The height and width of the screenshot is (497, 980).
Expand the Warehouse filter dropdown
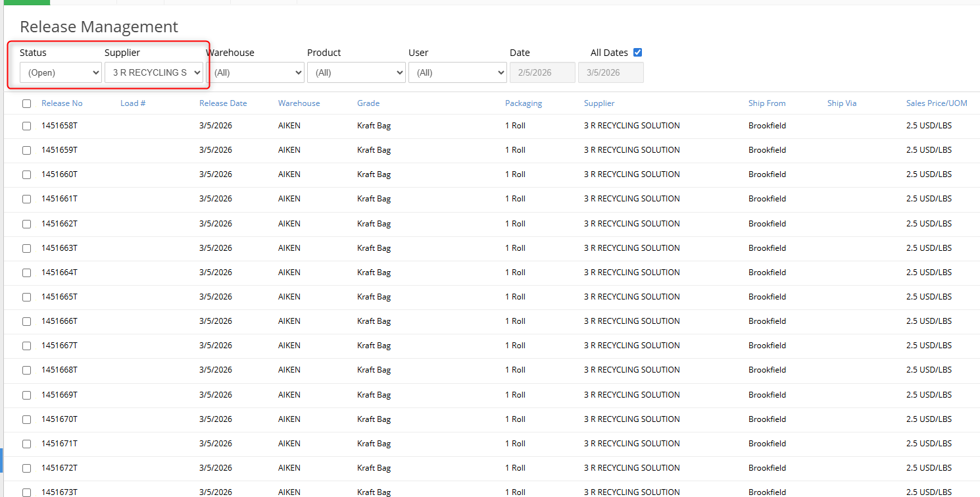tap(255, 72)
